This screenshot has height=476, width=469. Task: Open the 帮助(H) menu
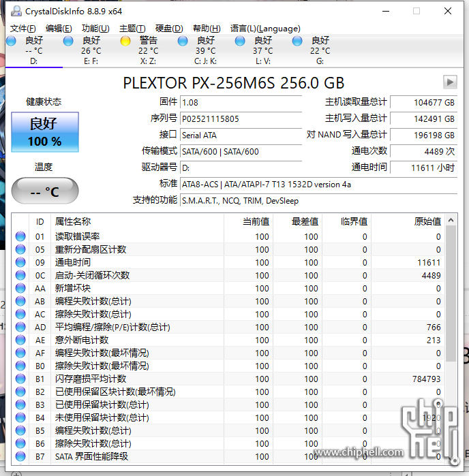click(207, 29)
